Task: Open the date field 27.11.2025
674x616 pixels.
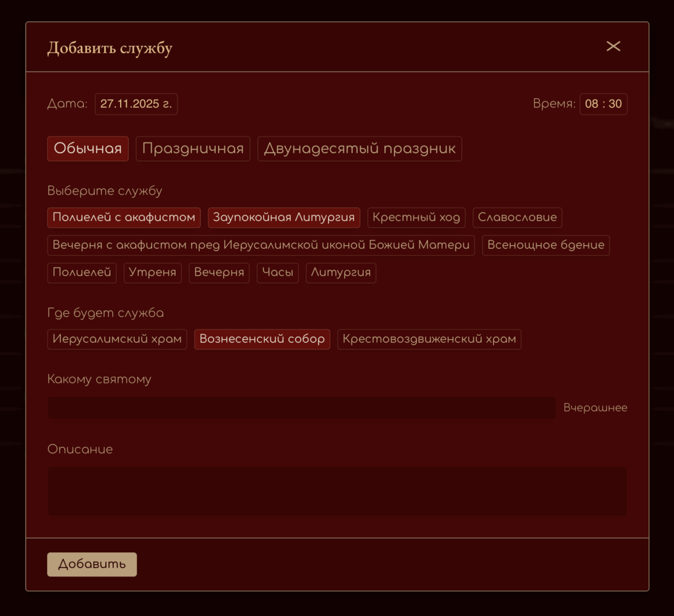Action: click(136, 104)
